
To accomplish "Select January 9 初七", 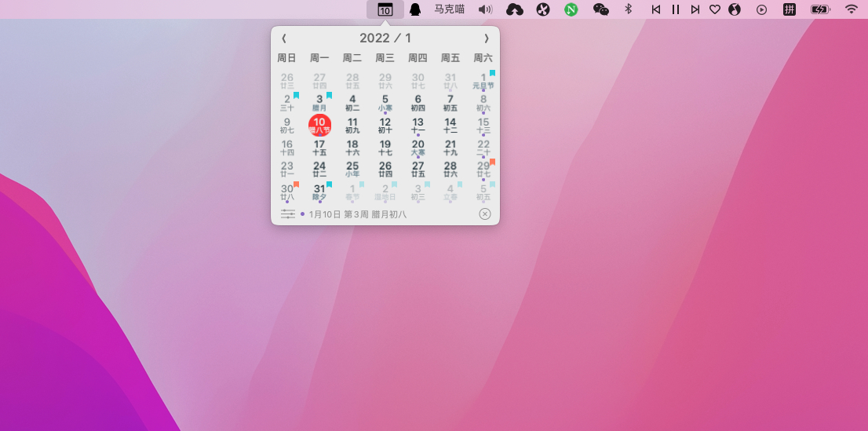I will click(x=286, y=126).
